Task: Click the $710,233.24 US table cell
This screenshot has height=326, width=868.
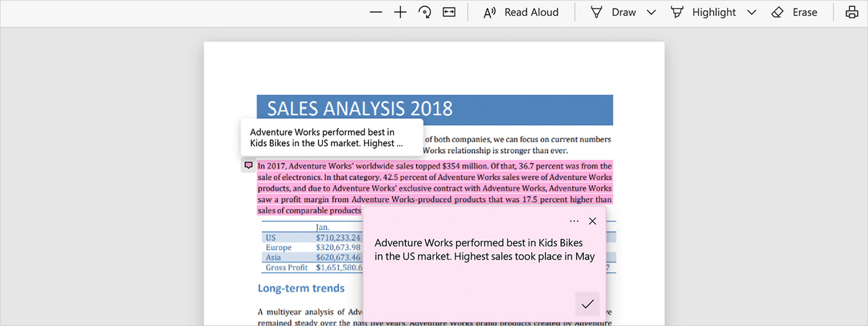Action: click(x=338, y=237)
